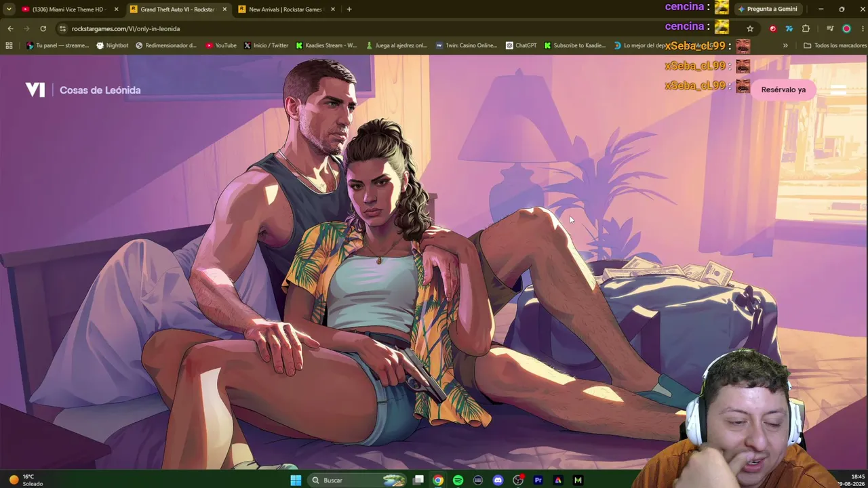Open the hamburger menu on Rockstar page
The height and width of the screenshot is (488, 868).
point(839,89)
